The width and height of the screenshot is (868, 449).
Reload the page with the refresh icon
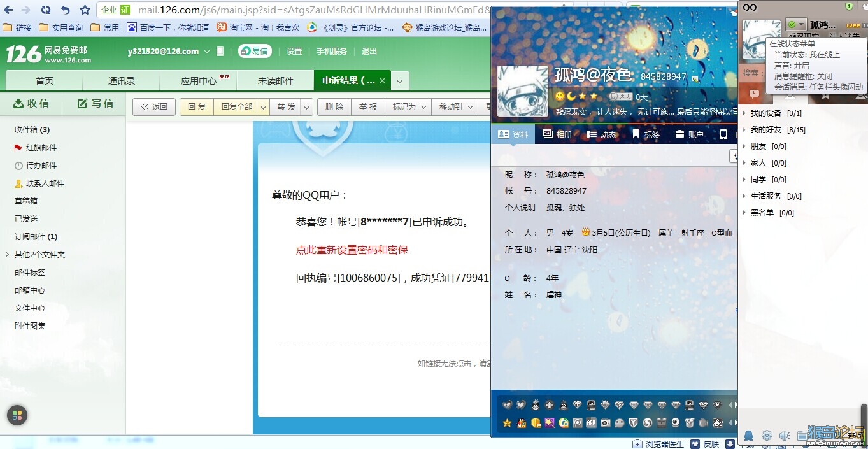click(x=46, y=10)
